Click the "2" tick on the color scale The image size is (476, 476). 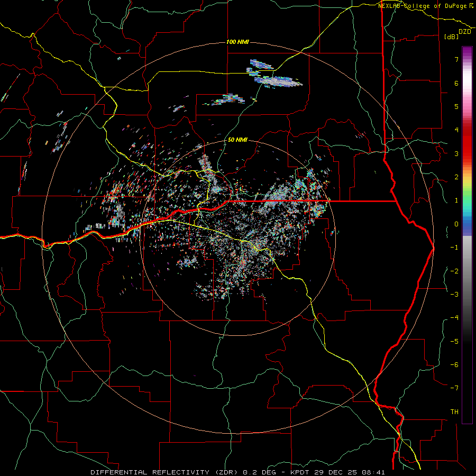(x=456, y=177)
